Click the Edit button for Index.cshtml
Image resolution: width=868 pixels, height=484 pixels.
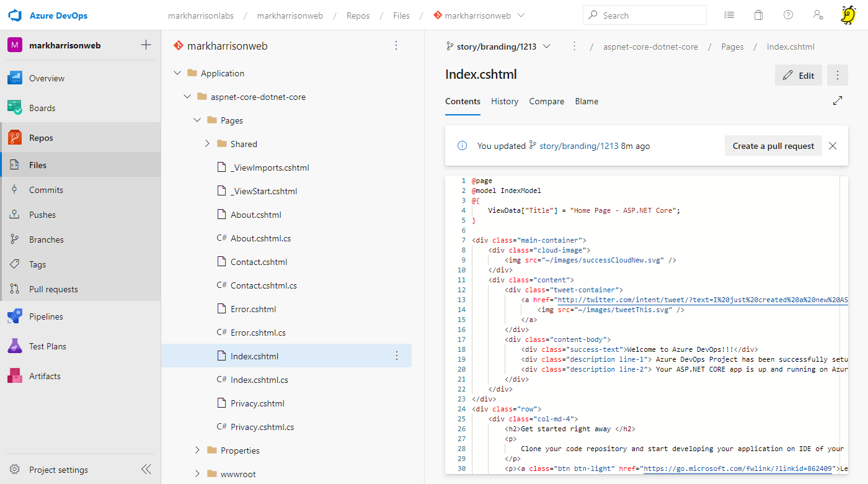click(798, 76)
